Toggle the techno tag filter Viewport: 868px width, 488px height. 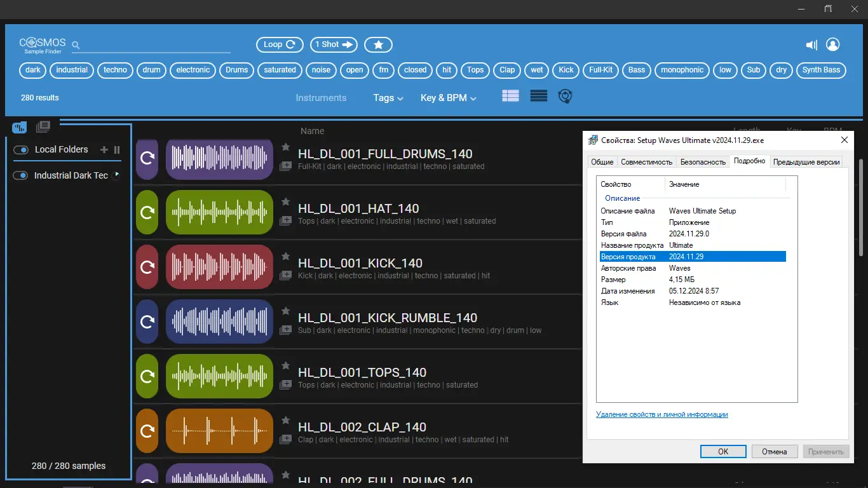pyautogui.click(x=115, y=70)
